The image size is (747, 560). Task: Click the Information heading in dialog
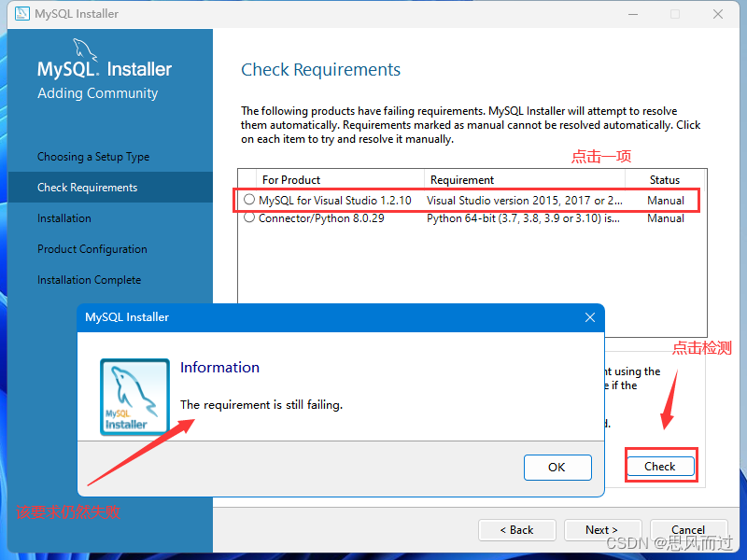(x=219, y=367)
